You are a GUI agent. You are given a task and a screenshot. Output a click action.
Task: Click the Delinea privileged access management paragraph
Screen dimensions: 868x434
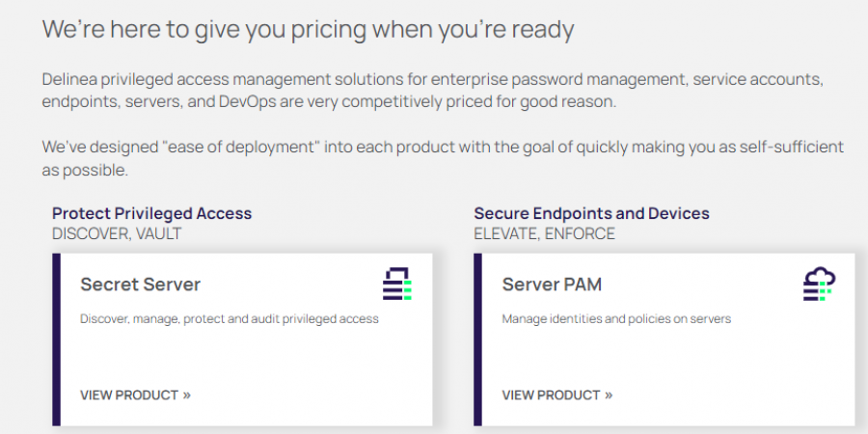(432, 90)
